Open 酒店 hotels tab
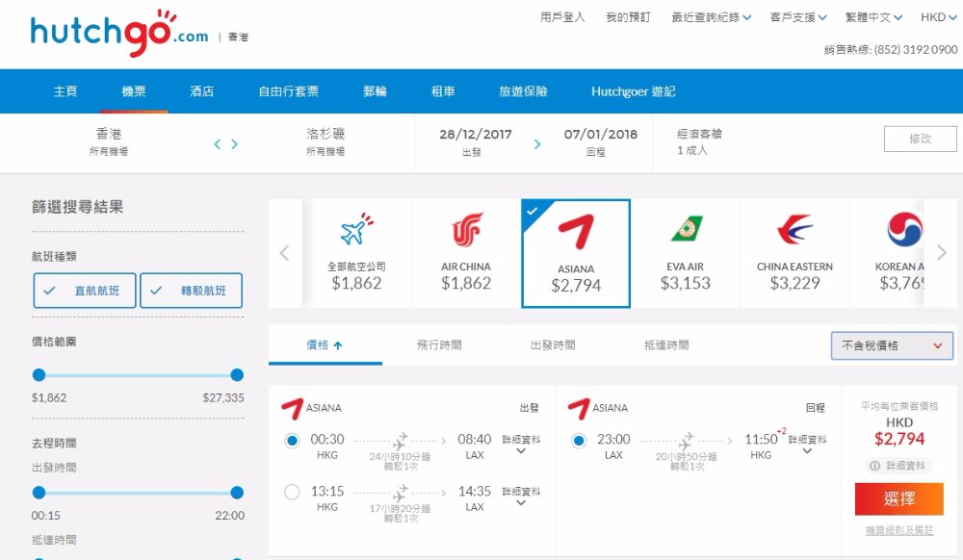 coord(202,91)
